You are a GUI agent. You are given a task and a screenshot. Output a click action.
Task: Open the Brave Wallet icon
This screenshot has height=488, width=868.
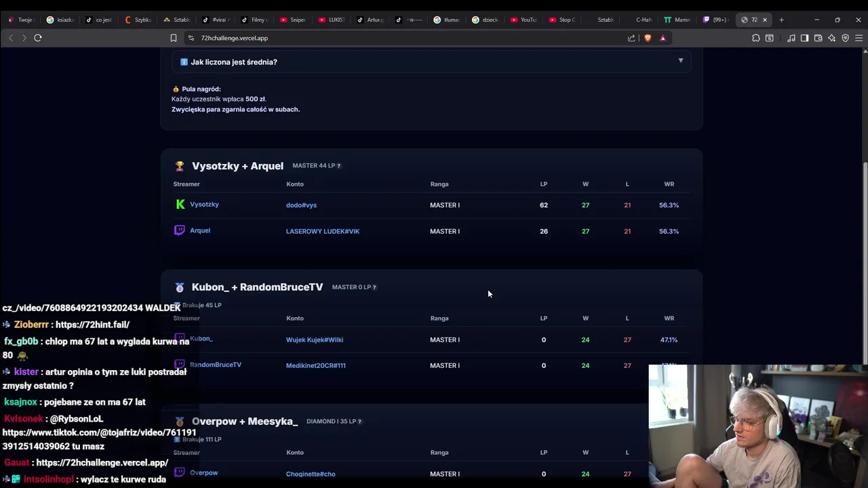pyautogui.click(x=818, y=38)
